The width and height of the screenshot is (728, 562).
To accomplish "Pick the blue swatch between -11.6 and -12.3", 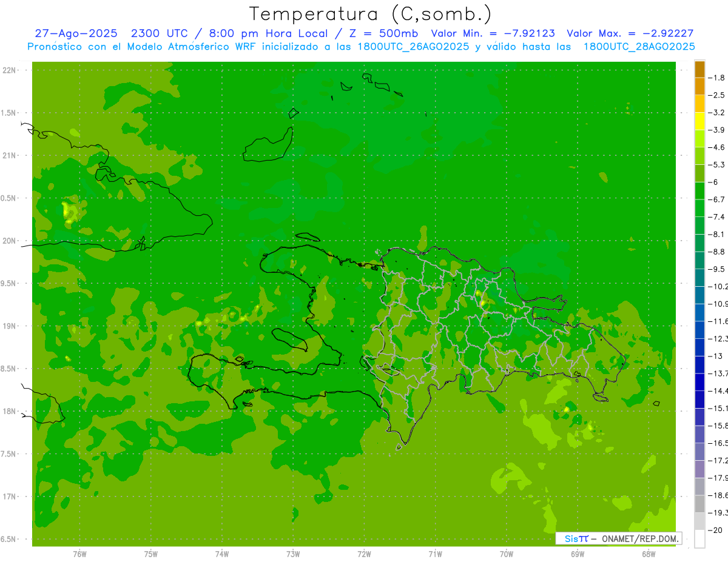I will click(x=699, y=330).
